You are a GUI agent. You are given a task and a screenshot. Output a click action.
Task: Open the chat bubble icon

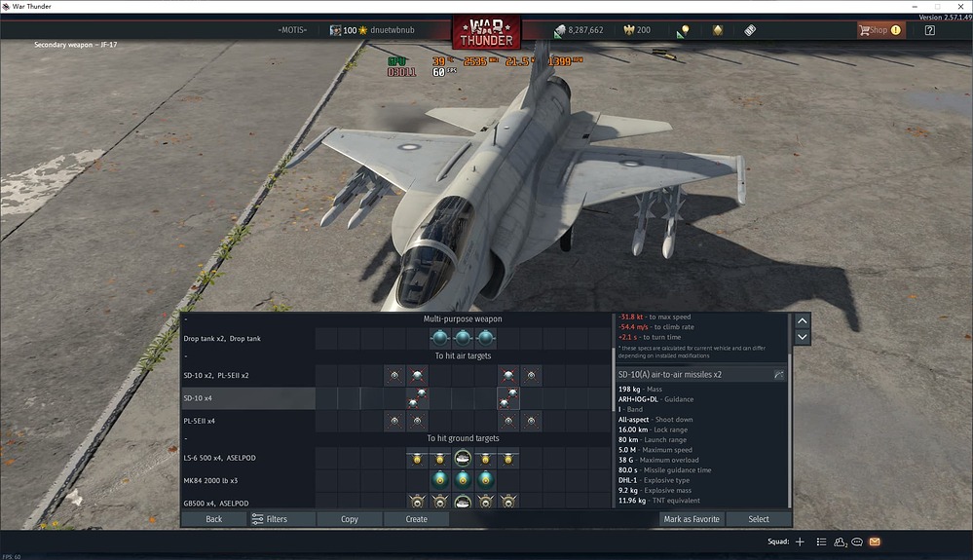click(857, 541)
